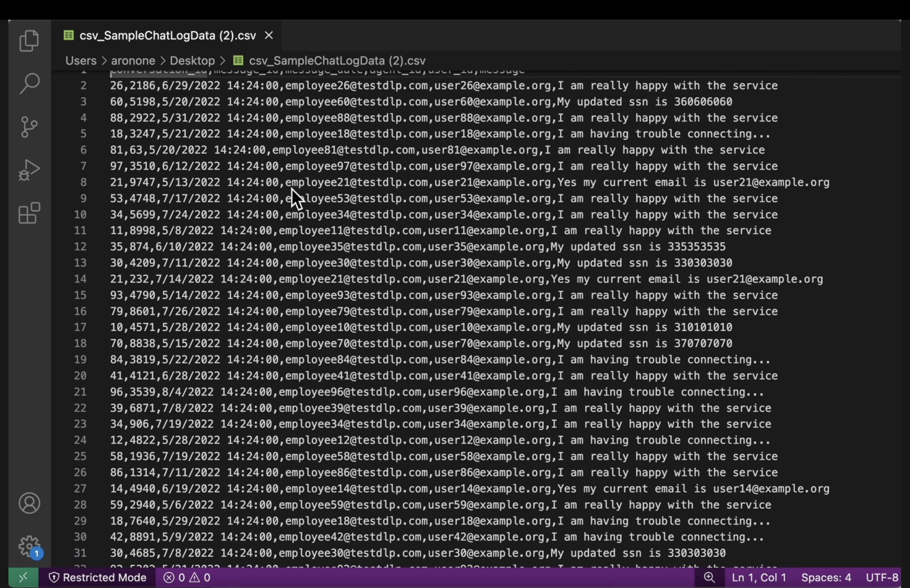
Task: Click the remote window indicator in the status bar
Action: [x=23, y=577]
